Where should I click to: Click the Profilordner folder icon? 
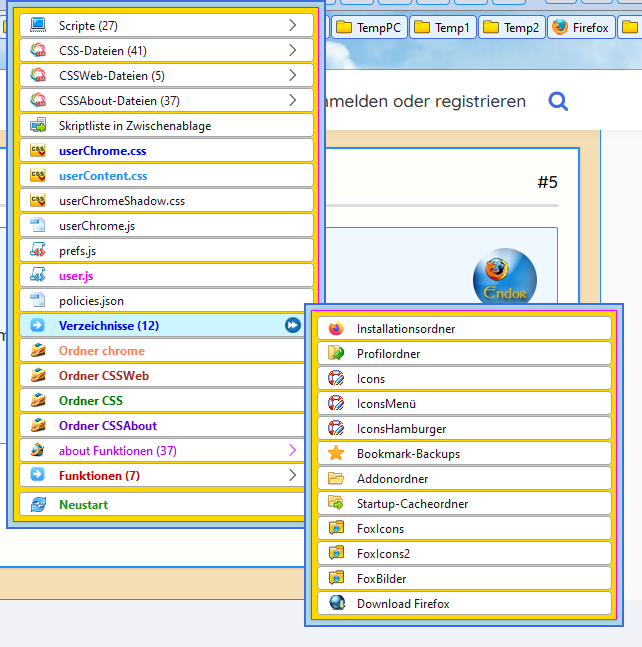(336, 353)
